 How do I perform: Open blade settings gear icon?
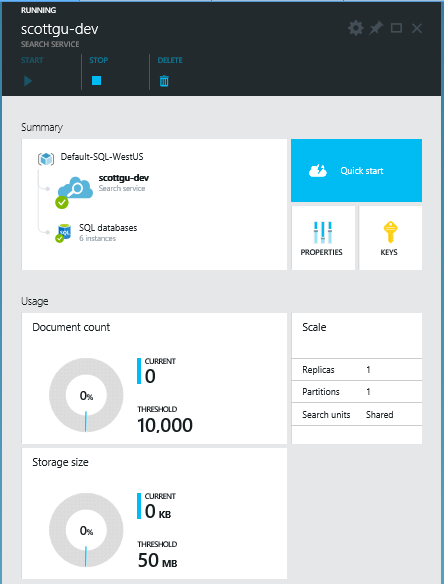point(355,28)
